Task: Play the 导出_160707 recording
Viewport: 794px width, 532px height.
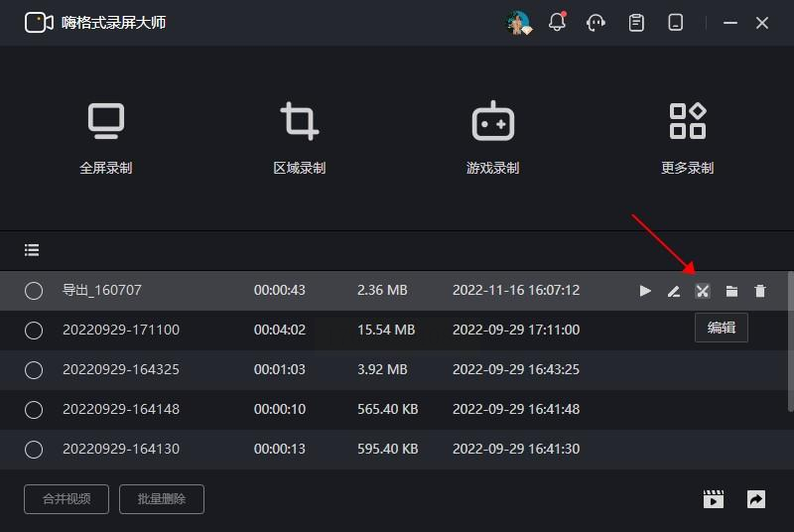Action: 645,291
